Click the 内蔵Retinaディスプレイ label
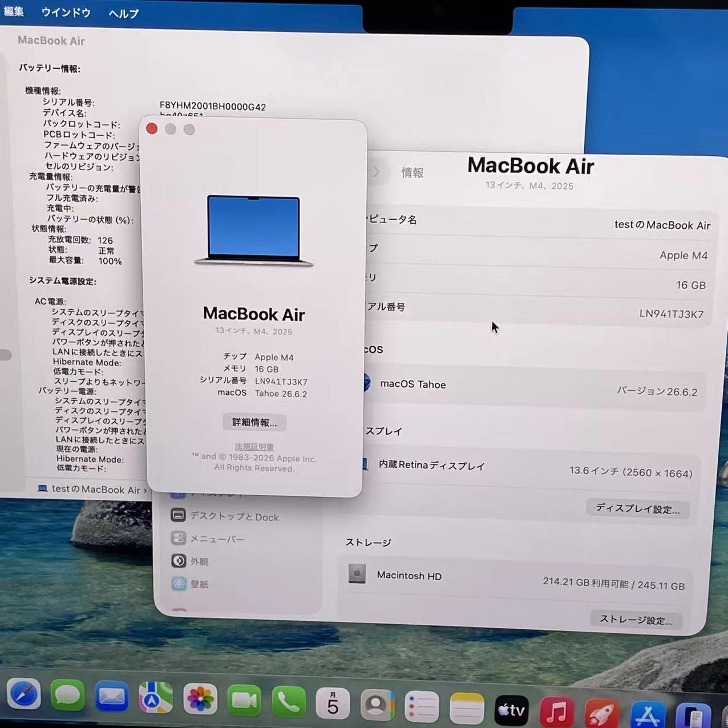This screenshot has height=728, width=728. (431, 466)
